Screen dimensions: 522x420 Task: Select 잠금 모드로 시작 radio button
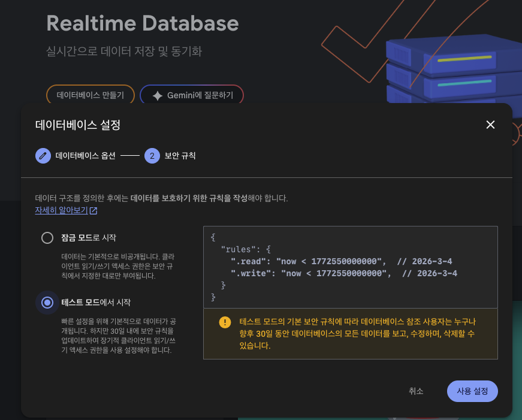point(47,238)
